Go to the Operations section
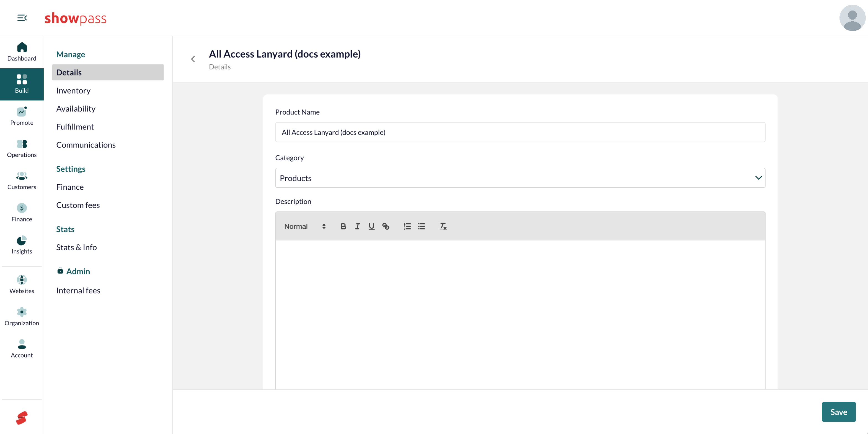Viewport: 868px width, 434px height. 22,149
